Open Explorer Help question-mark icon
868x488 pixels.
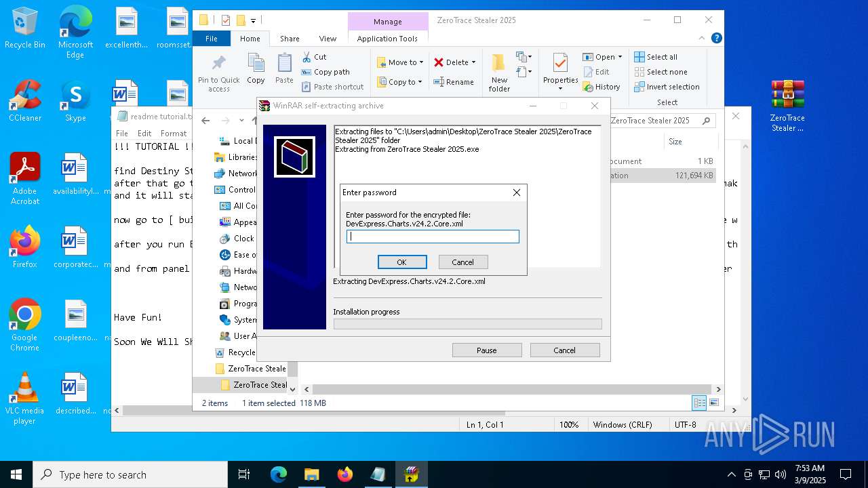pos(716,39)
